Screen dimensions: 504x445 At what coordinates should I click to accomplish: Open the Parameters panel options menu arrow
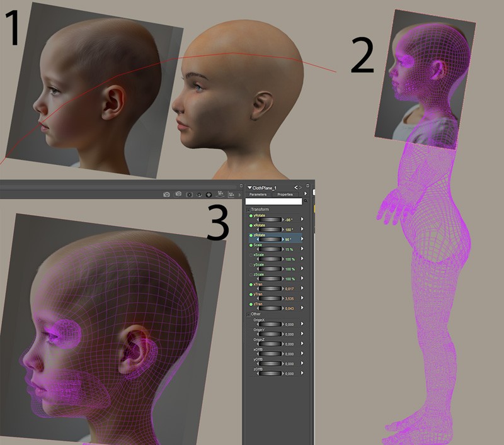click(306, 194)
